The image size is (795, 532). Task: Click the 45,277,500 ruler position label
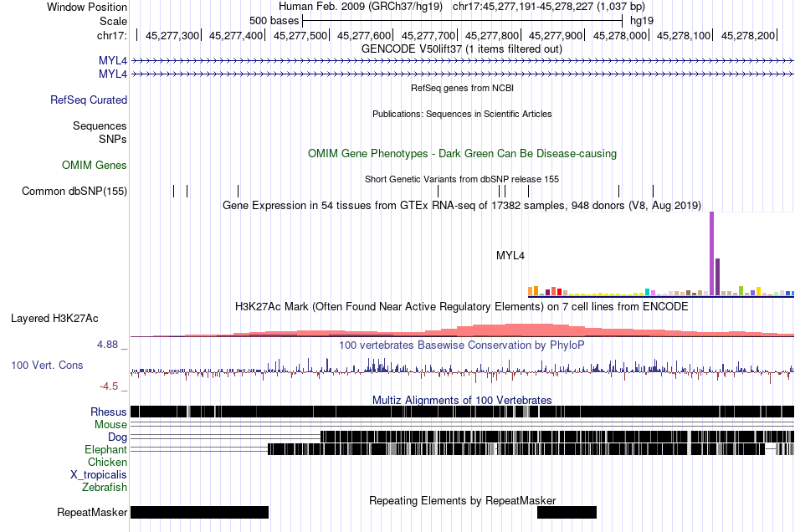pyautogui.click(x=300, y=35)
